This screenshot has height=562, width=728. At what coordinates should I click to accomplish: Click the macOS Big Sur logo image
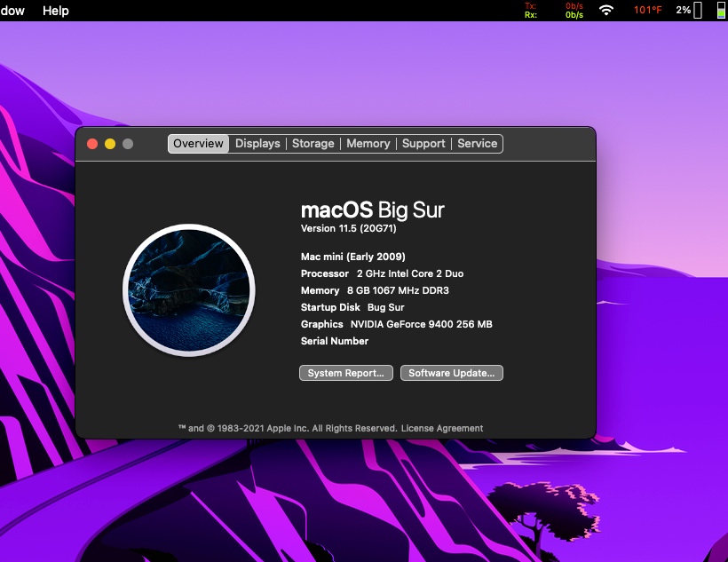tap(189, 290)
